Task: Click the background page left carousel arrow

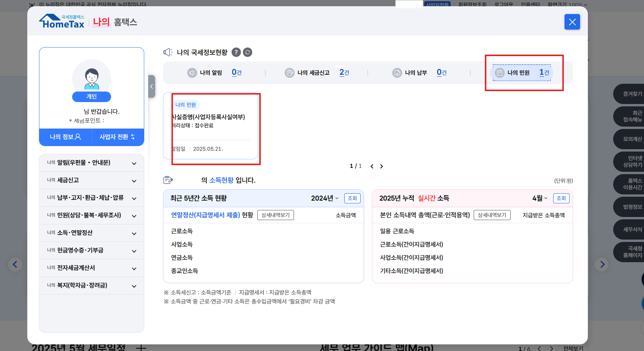Action: coord(15,265)
